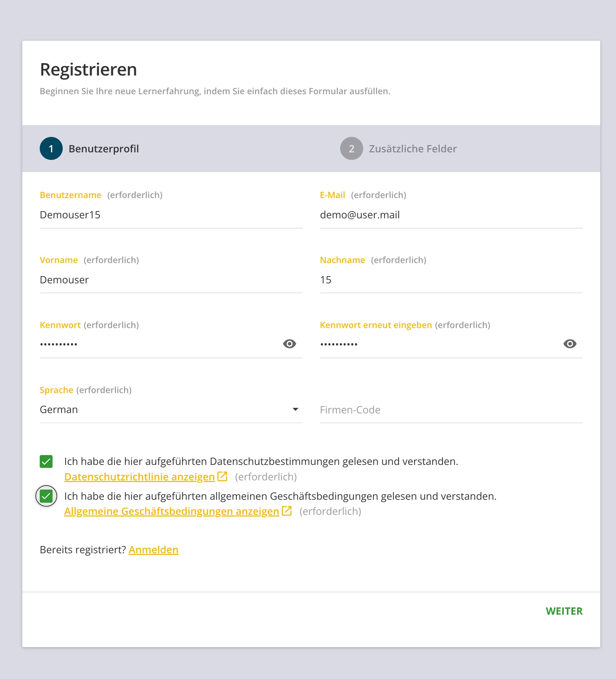Viewport: 616px width, 679px height.
Task: Open Datenschutzrichtlinie anzeigen link
Action: pos(140,477)
